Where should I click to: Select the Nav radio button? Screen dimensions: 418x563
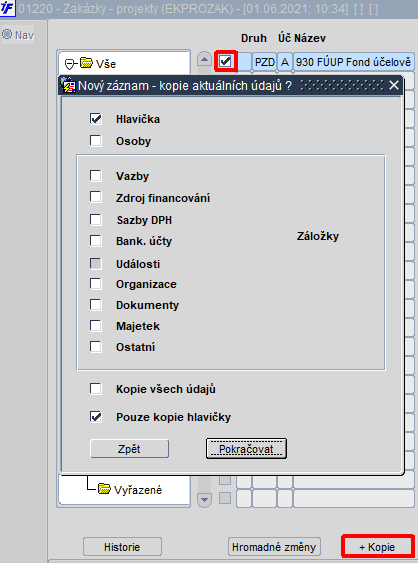point(7,34)
